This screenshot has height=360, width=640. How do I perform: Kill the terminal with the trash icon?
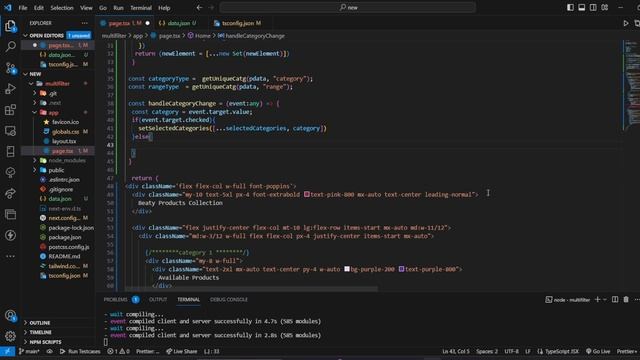pyautogui.click(x=626, y=300)
